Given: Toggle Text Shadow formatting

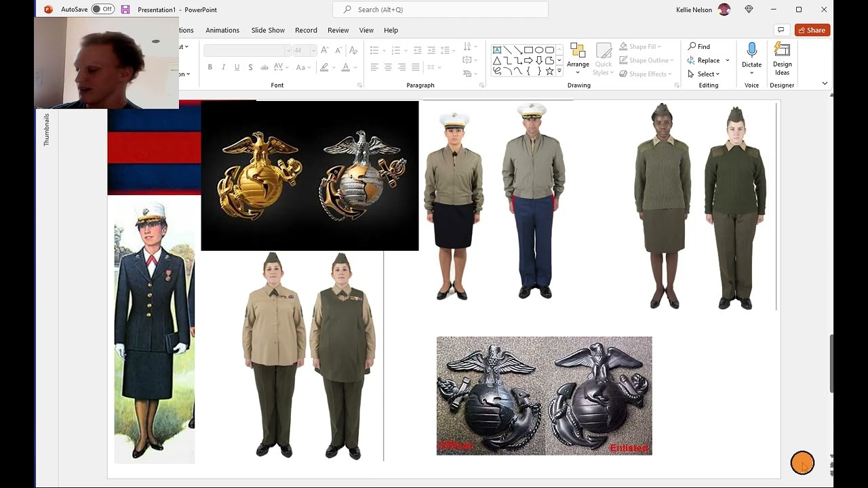Looking at the screenshot, I should (250, 67).
